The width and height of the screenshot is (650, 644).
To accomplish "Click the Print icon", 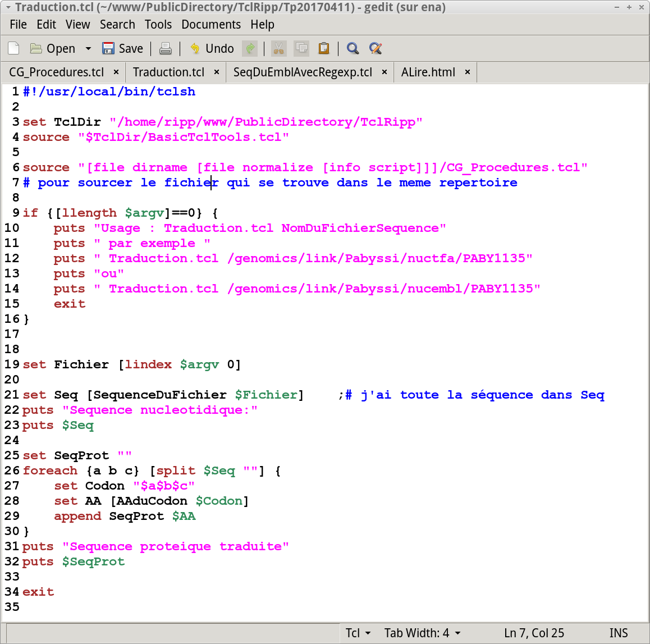I will (166, 48).
